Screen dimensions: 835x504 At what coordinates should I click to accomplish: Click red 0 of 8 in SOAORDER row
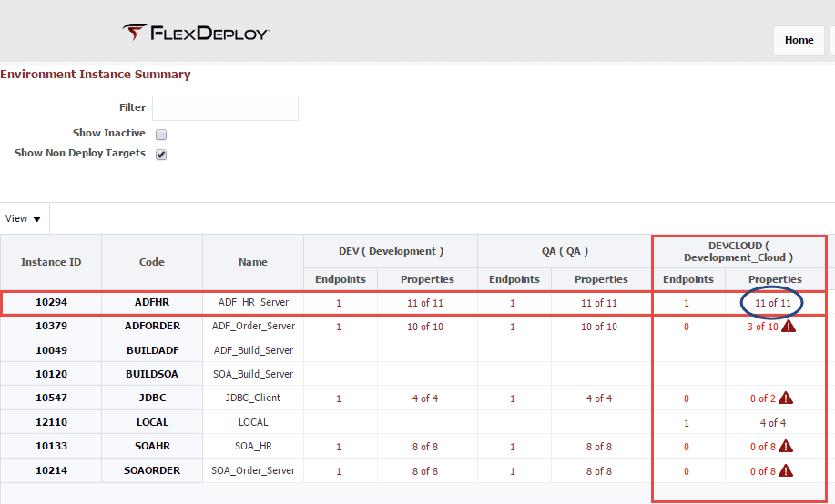763,471
